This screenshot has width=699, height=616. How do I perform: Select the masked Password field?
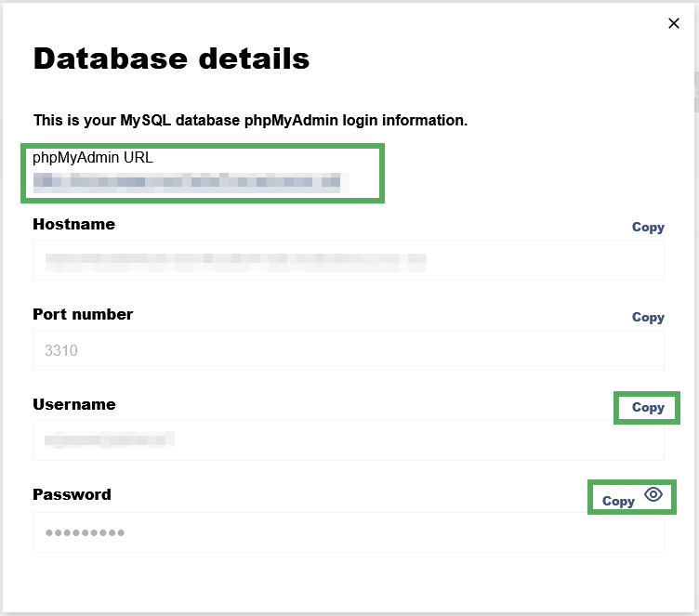pyautogui.click(x=349, y=532)
